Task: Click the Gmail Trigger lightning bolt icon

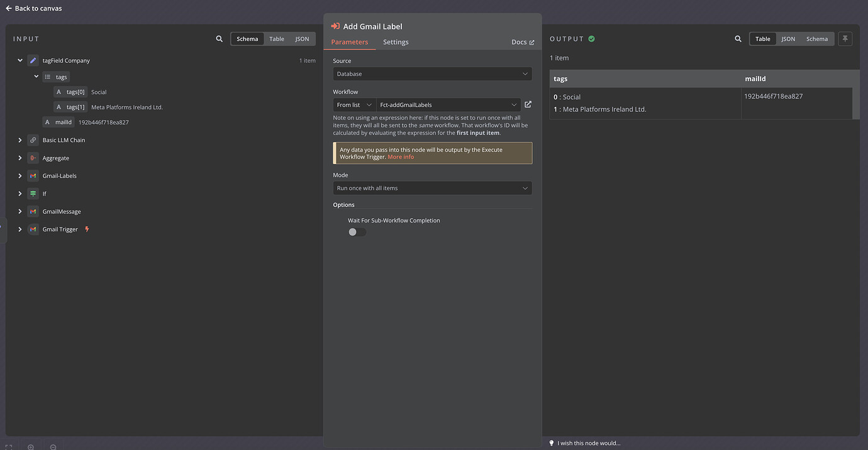Action: [87, 229]
